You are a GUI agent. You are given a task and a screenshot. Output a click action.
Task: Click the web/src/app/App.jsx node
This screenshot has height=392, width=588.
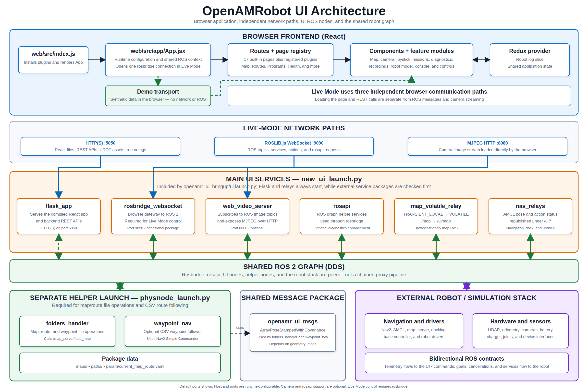pos(158,60)
